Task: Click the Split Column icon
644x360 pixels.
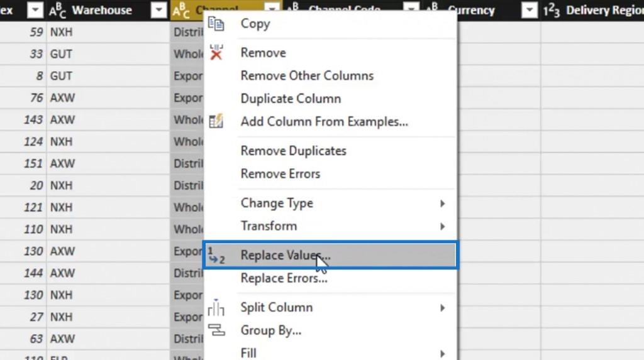Action: click(216, 307)
